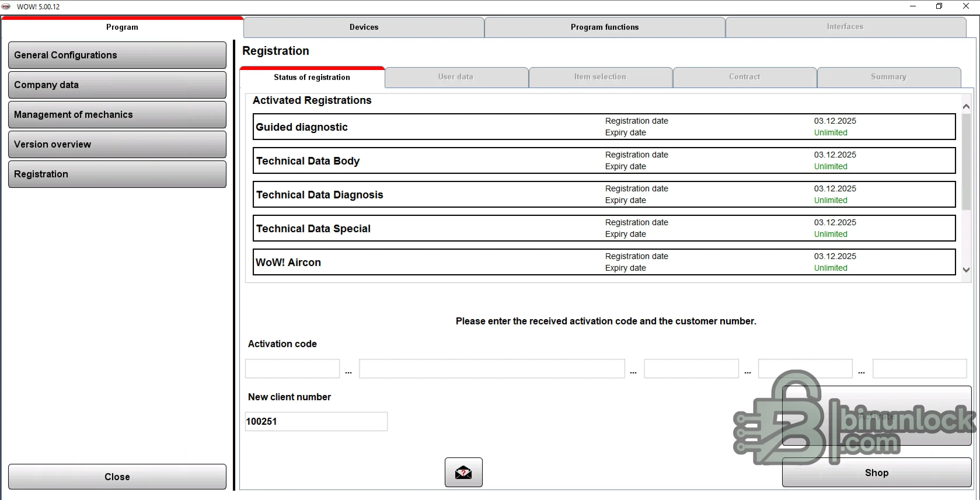The height and width of the screenshot is (500, 980).
Task: Open the Interfaces tab
Action: [845, 27]
